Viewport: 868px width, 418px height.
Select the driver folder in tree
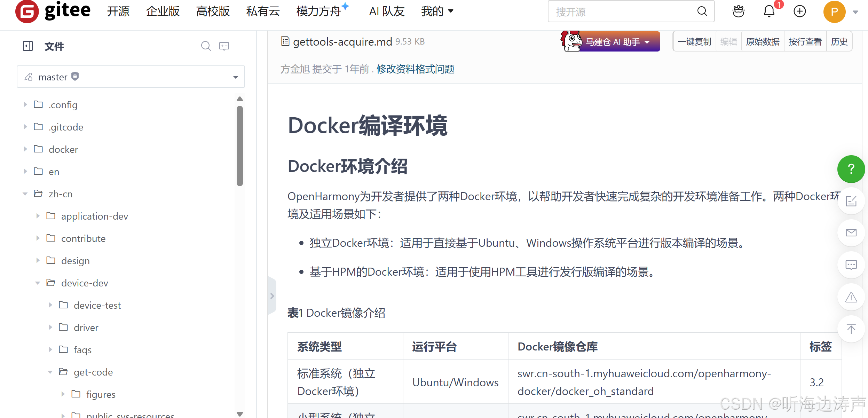[x=86, y=328]
